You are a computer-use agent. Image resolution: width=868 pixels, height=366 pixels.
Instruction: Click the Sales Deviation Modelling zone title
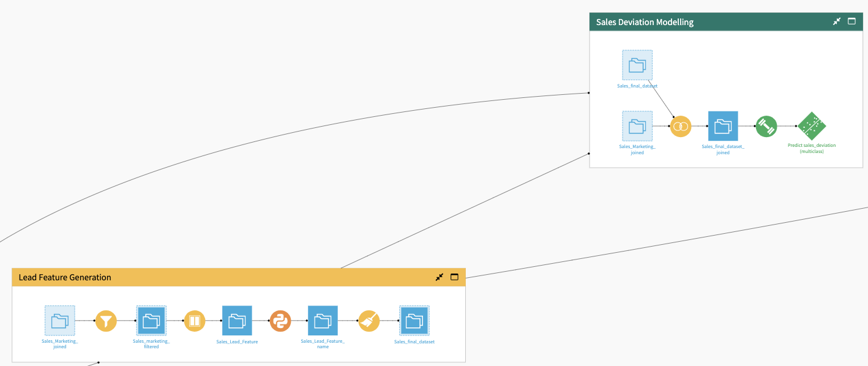click(645, 22)
